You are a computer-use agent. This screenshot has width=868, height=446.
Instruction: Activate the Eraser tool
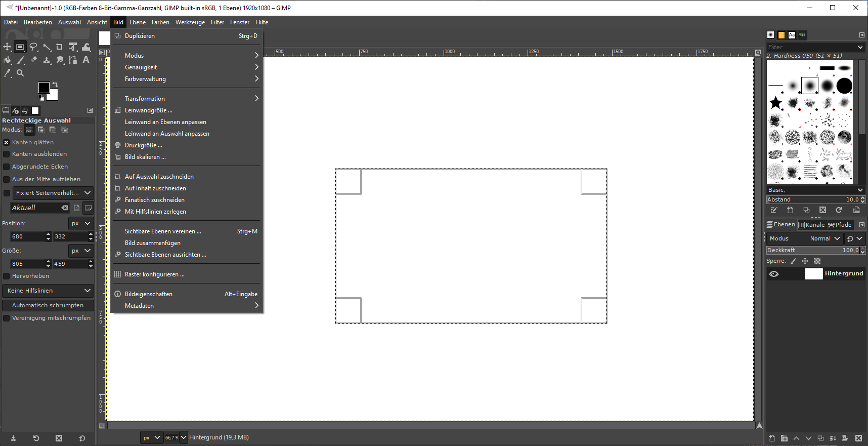[x=33, y=60]
